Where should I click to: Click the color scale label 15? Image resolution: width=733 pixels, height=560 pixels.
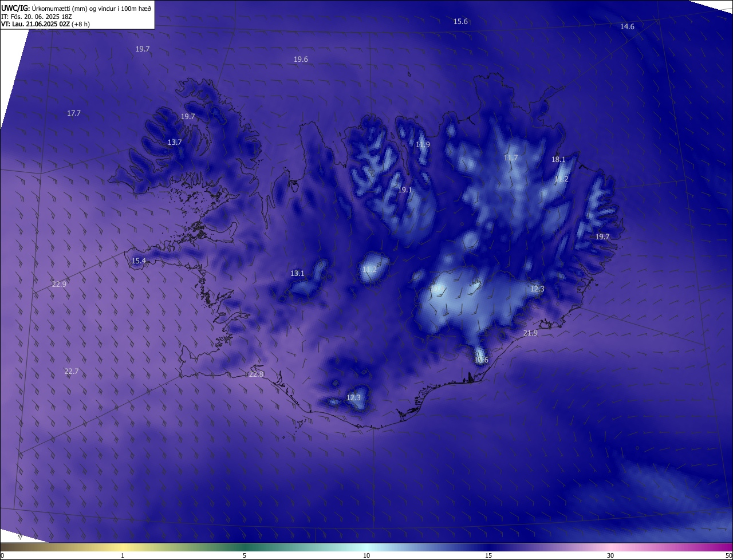click(488, 555)
